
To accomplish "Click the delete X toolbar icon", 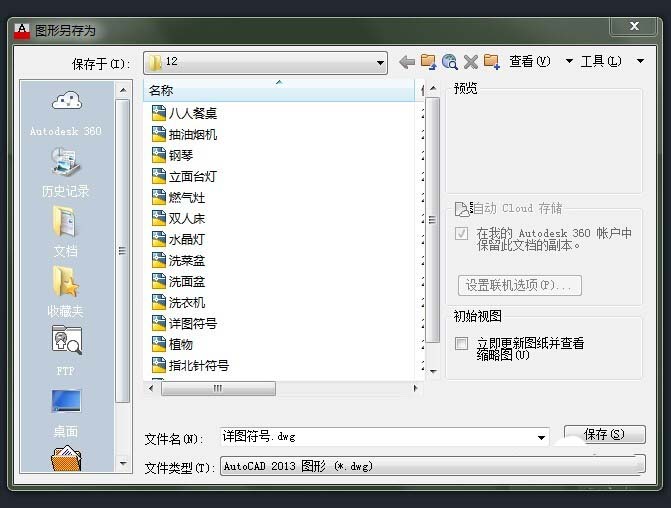I will tap(471, 62).
